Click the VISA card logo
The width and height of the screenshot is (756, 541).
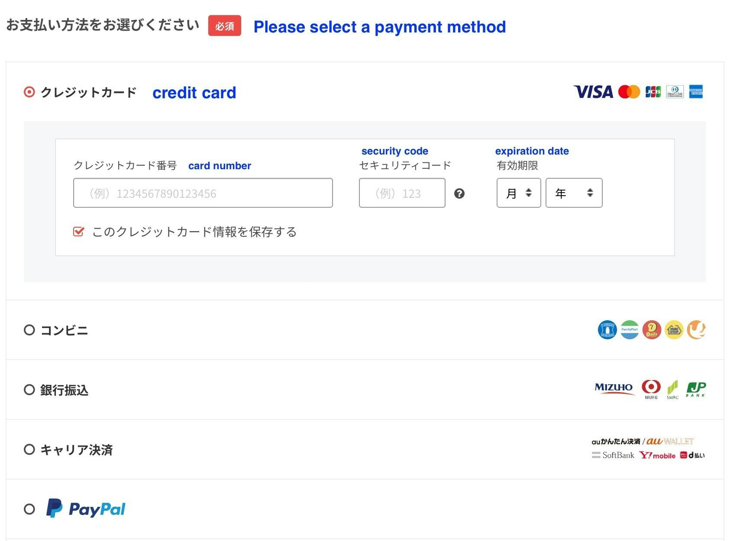coord(593,92)
